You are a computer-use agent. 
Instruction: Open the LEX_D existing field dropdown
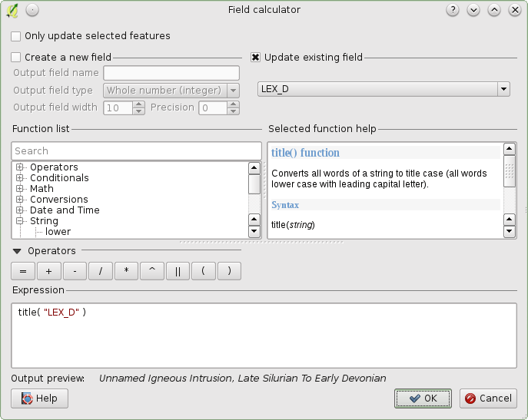click(x=384, y=89)
